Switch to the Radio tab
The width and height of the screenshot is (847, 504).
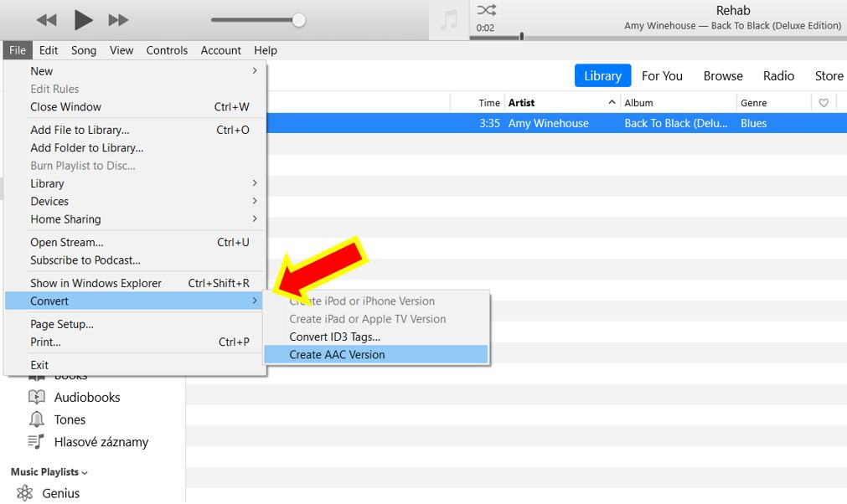point(778,76)
